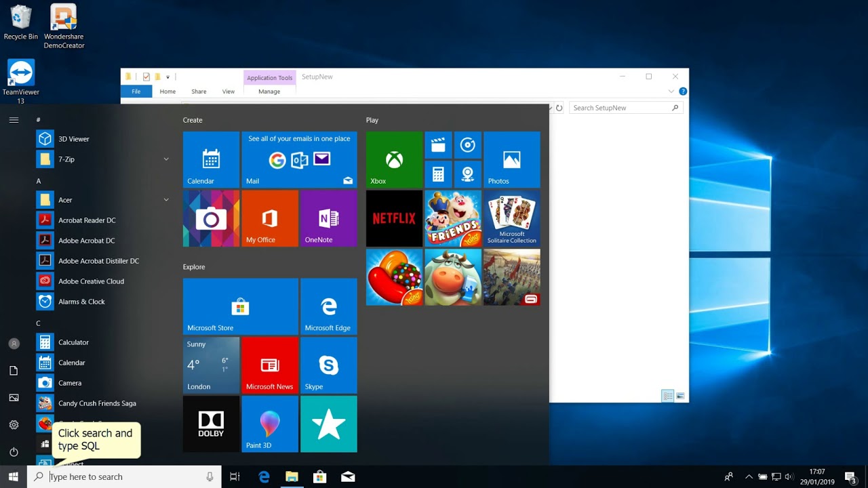Open the Calendar tile in Create group
Screen dimensions: 868x488
211,159
